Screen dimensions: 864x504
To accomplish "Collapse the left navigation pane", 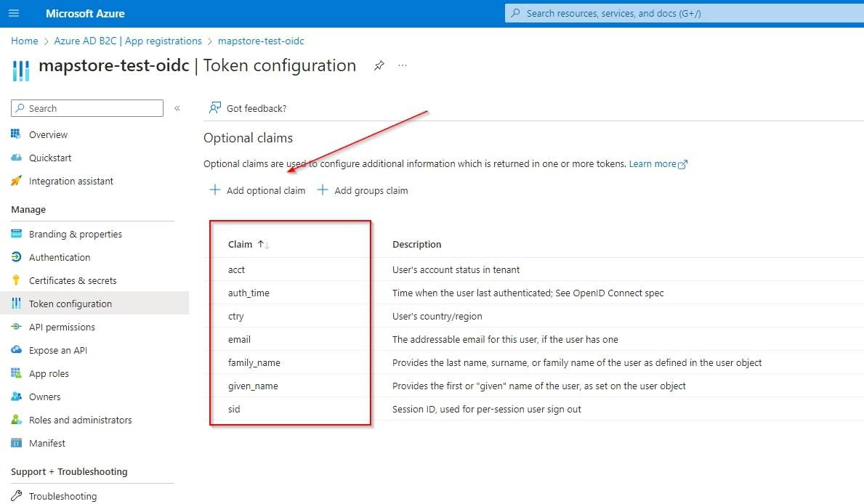I will (177, 107).
